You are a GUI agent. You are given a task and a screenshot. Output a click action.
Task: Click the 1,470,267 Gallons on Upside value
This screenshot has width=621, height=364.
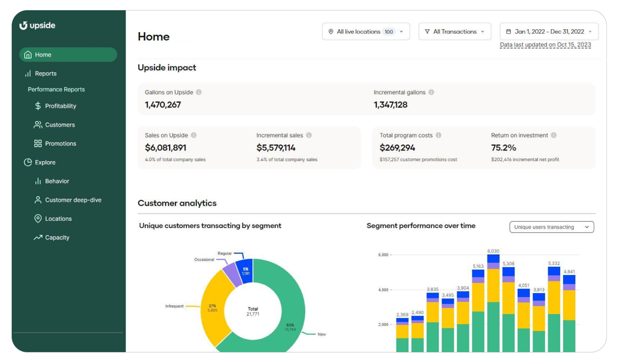163,104
